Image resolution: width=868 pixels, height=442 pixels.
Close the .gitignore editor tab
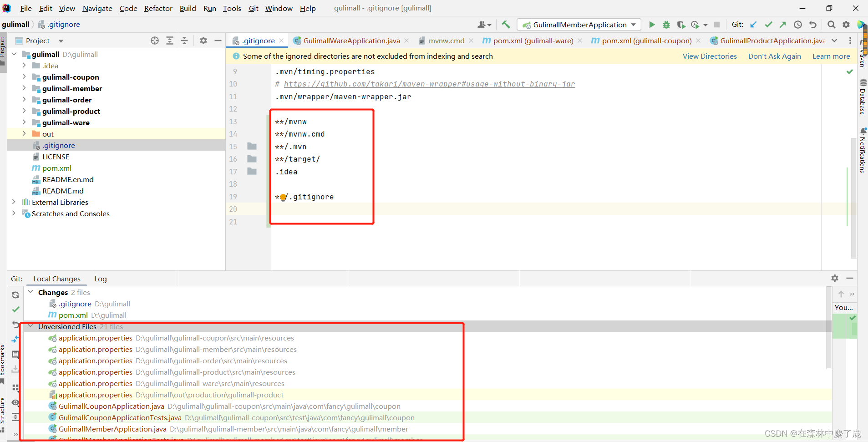coord(281,41)
